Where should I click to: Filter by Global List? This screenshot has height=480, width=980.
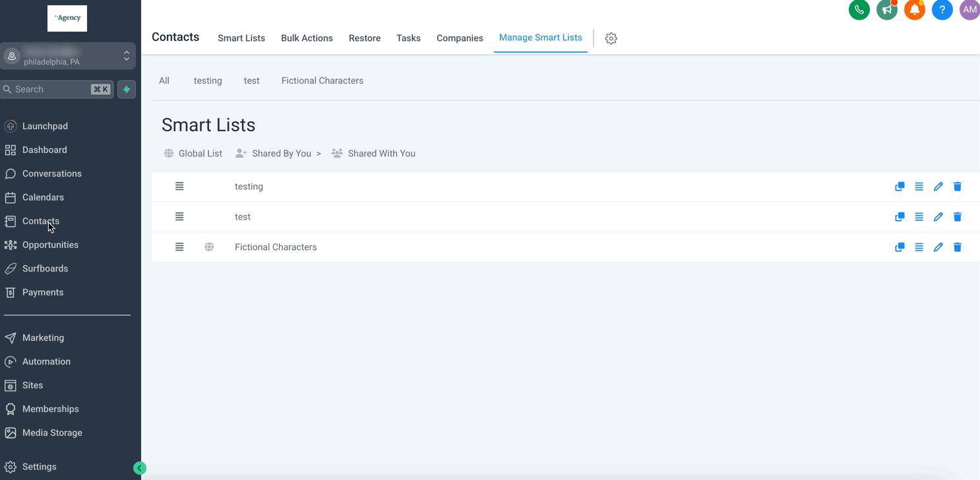click(x=193, y=154)
